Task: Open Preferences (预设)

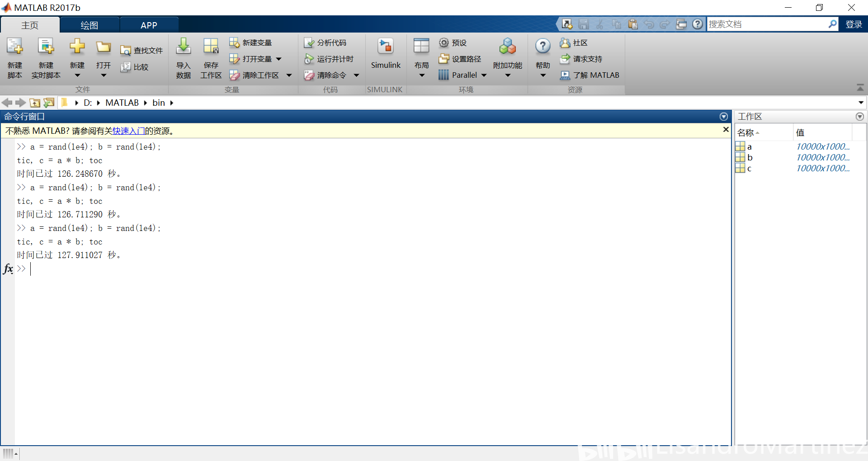Action: (x=453, y=42)
